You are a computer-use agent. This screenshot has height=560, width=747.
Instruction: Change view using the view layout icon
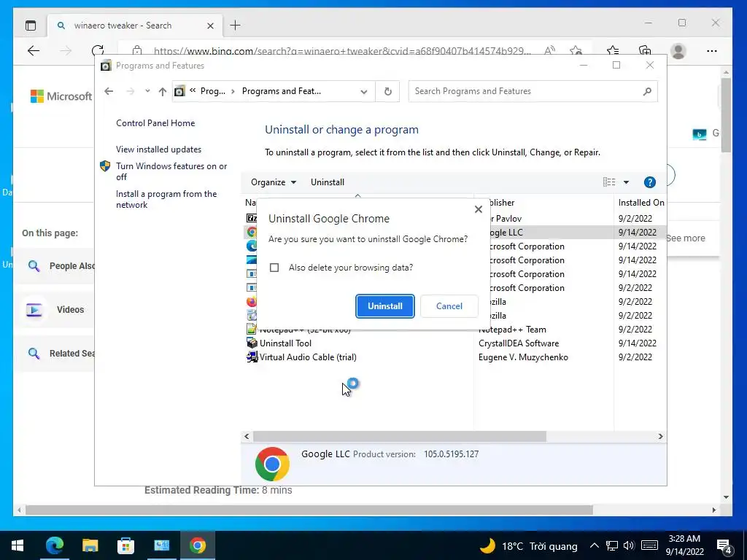coord(609,182)
